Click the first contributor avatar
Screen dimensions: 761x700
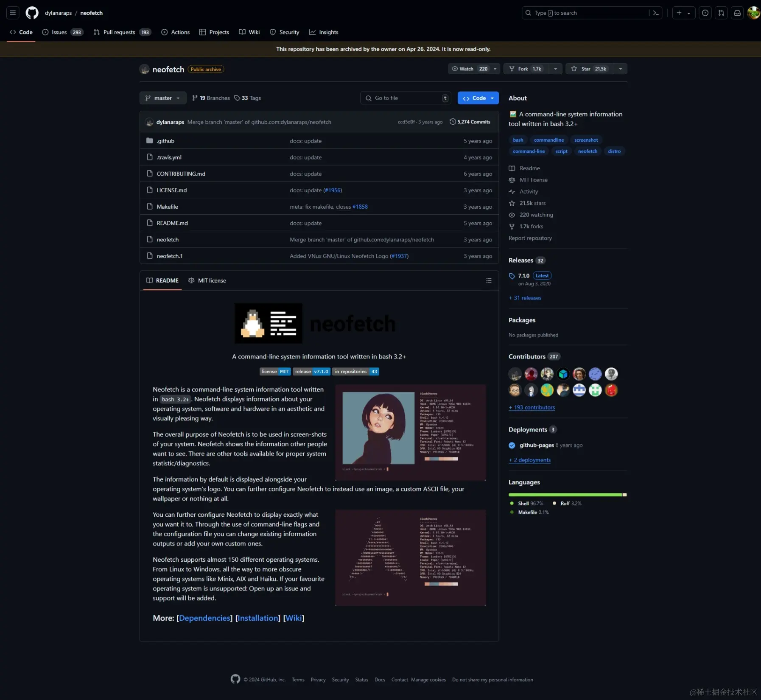click(515, 374)
